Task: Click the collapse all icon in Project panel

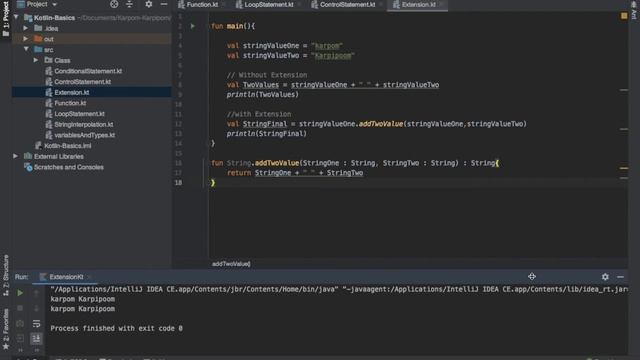Action: 129,4
